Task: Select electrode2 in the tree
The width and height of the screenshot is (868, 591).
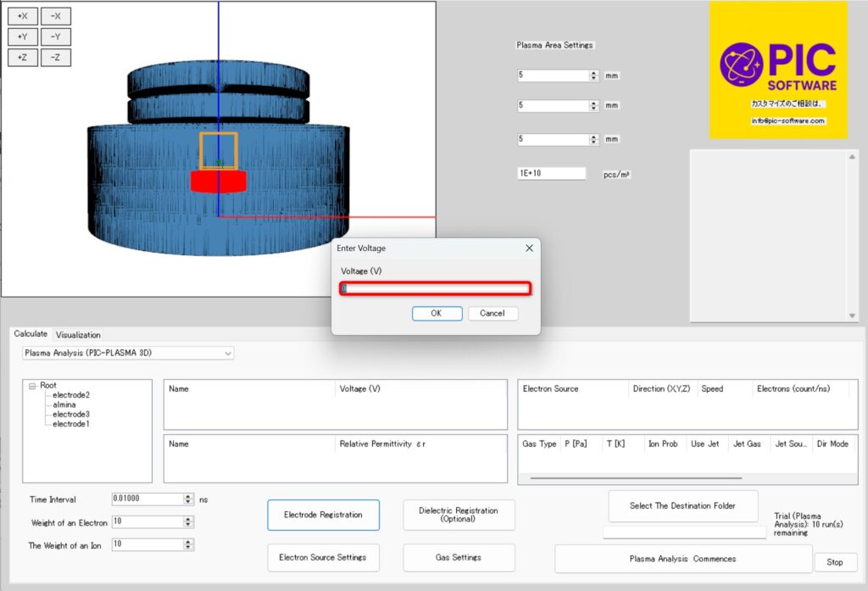Action: click(x=71, y=395)
